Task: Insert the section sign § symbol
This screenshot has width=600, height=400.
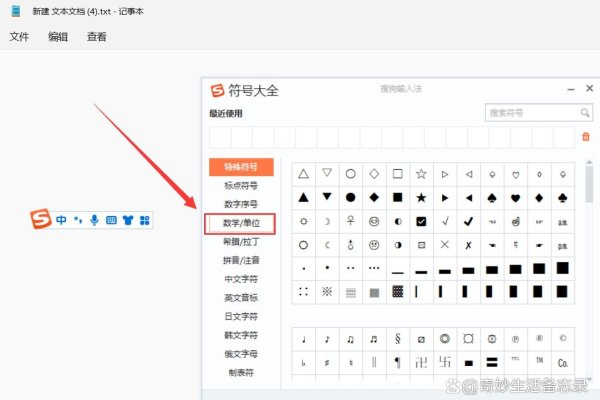Action: [x=398, y=339]
